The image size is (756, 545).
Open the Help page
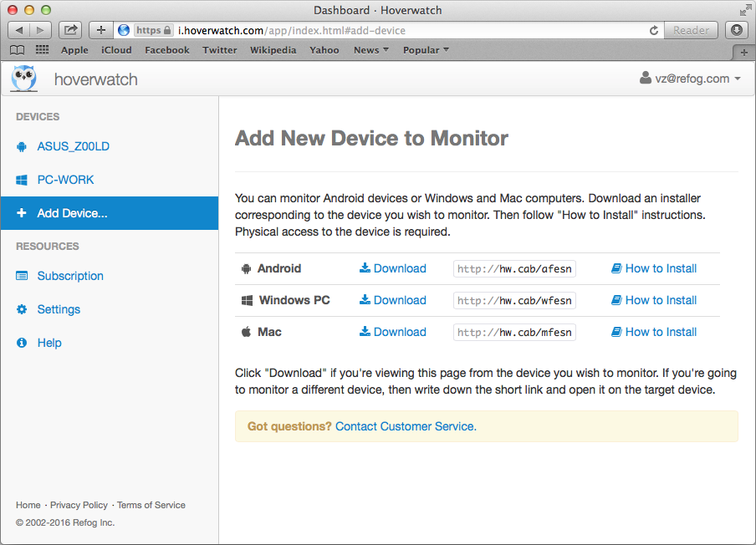click(x=110, y=343)
